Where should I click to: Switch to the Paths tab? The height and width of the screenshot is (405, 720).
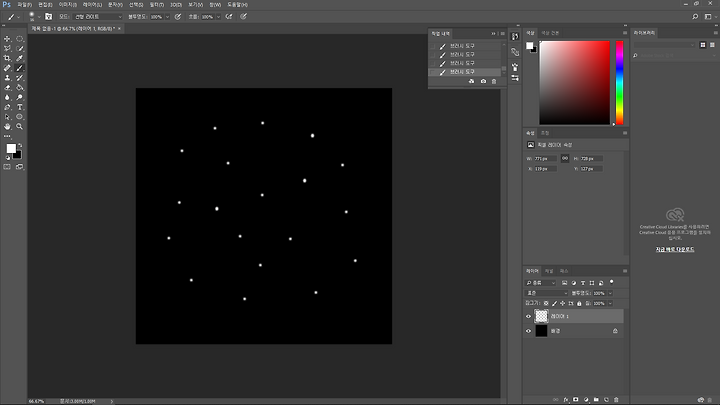564,271
